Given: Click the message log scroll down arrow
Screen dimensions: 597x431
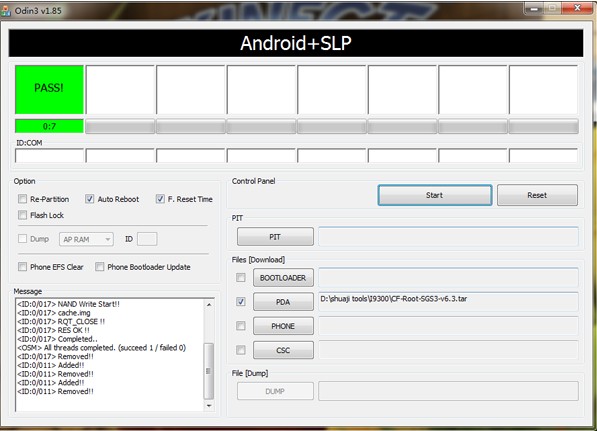Looking at the screenshot, I should coord(209,406).
